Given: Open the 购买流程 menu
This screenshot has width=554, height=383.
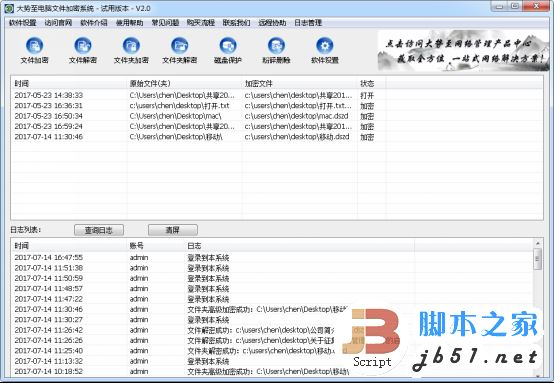Looking at the screenshot, I should click(201, 23).
